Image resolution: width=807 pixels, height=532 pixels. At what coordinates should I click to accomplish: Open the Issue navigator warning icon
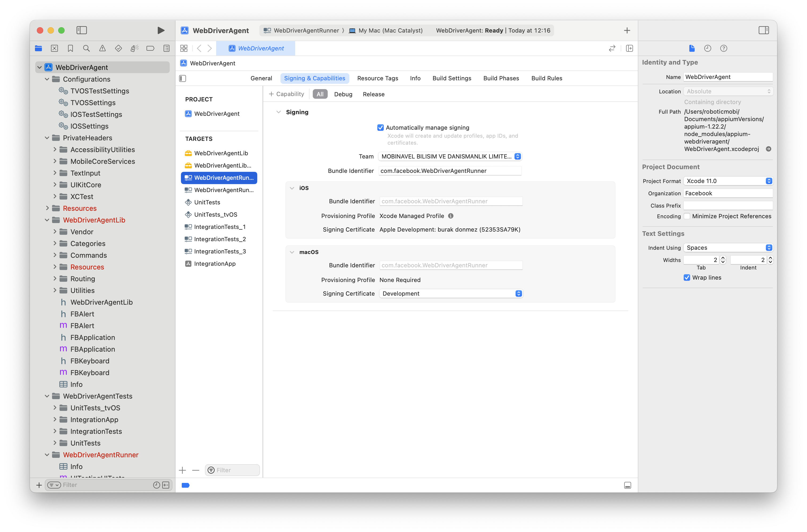tap(102, 49)
